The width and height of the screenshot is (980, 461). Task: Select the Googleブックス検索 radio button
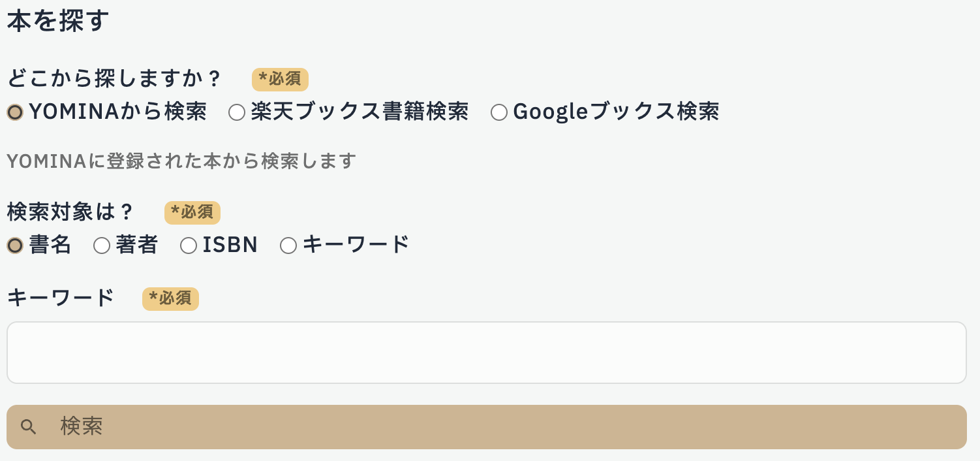click(499, 112)
